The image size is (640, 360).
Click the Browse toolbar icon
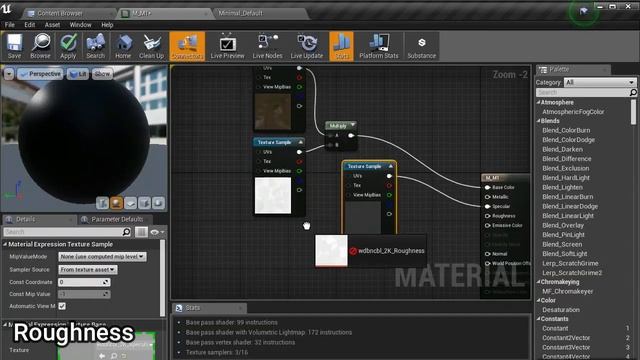[40, 46]
